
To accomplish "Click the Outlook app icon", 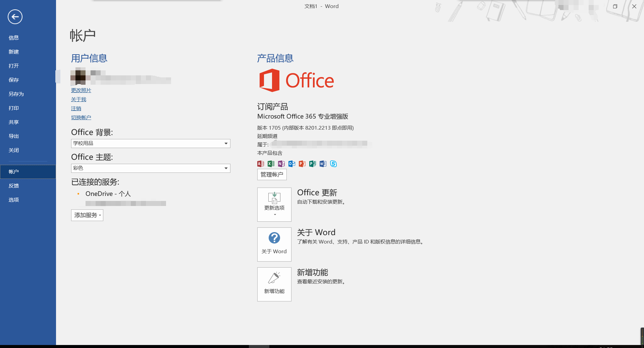I will click(x=292, y=164).
